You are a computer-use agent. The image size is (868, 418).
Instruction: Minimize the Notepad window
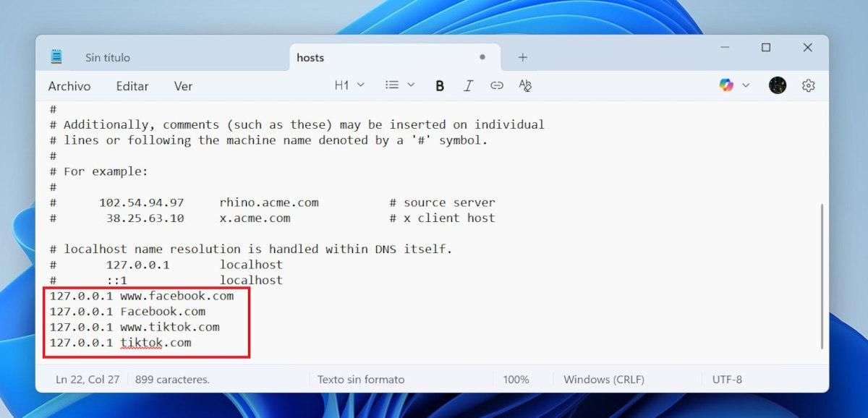coord(725,48)
